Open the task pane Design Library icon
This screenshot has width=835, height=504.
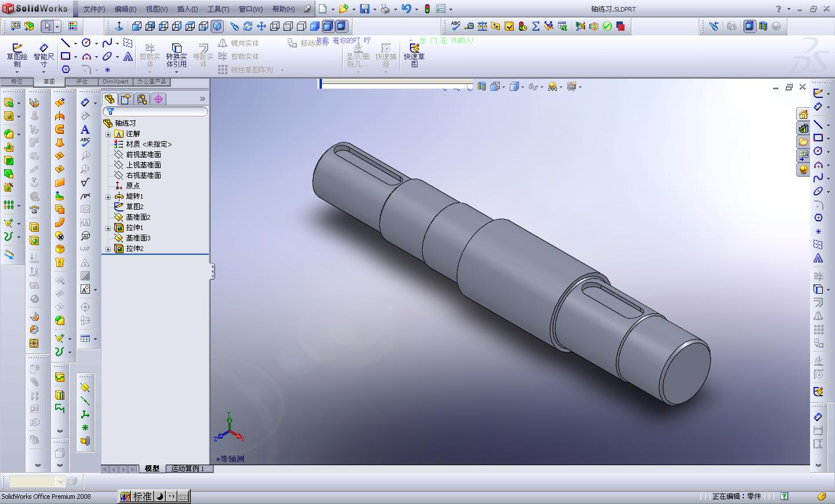pyautogui.click(x=803, y=128)
